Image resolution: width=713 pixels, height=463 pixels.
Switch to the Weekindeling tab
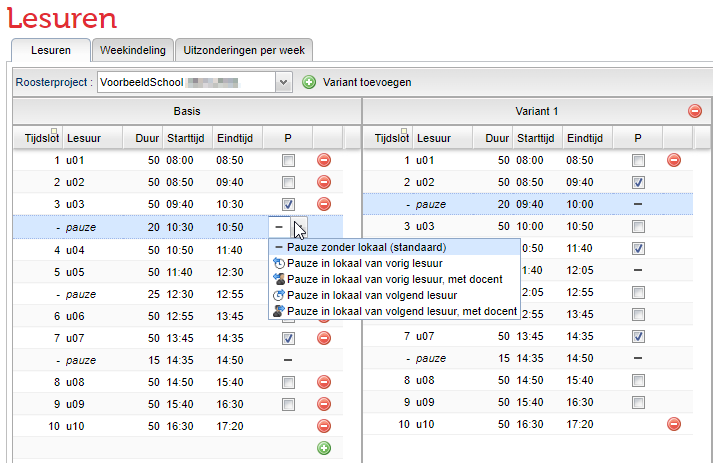coord(132,50)
